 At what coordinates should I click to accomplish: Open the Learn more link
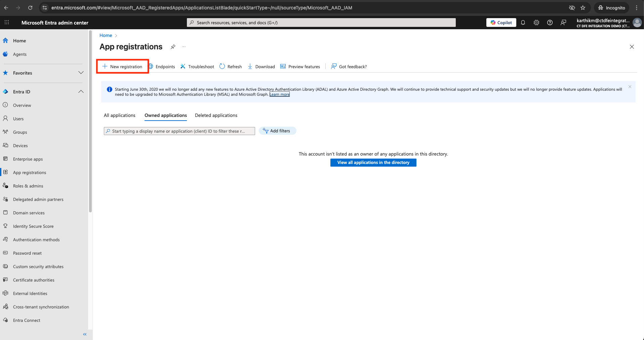(279, 94)
